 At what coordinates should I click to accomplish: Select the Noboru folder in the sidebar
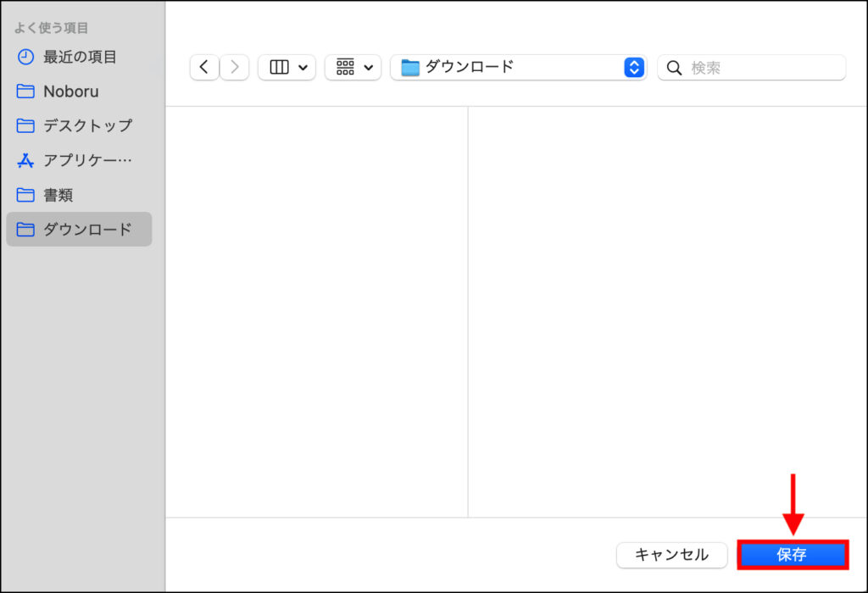(x=79, y=91)
